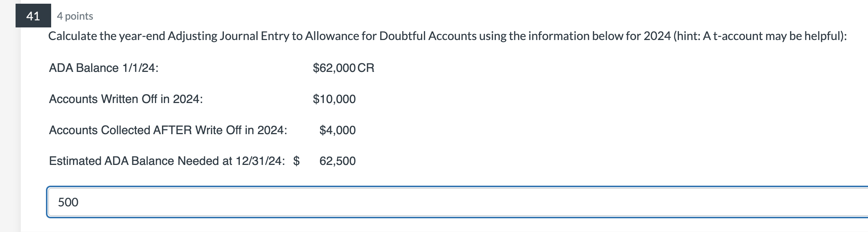Select the 500 value in the answer box
The image size is (868, 232).
pyautogui.click(x=68, y=202)
